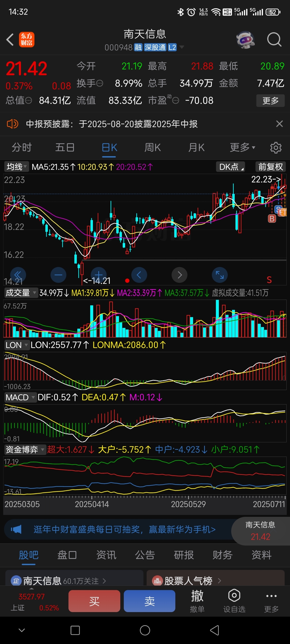290x644 pixels.
Task: Tap the 更多 quote details button
Action: 270,101
